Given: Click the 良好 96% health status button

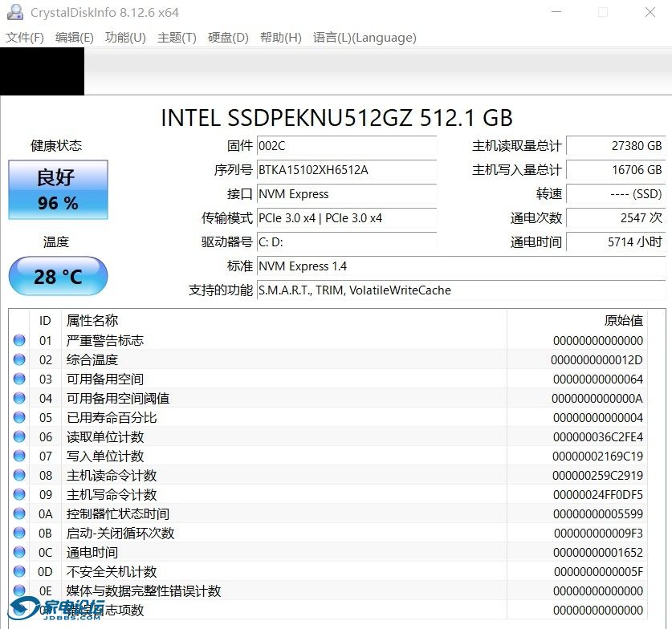Looking at the screenshot, I should (58, 189).
